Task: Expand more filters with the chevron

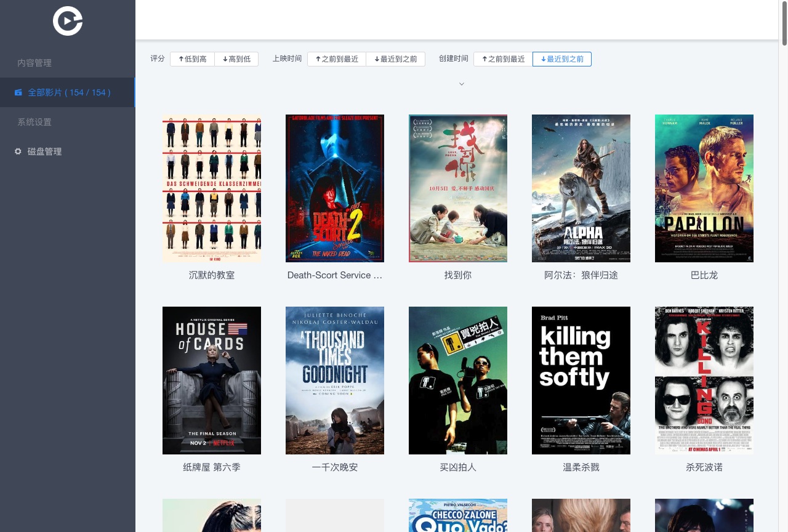Action: click(462, 84)
